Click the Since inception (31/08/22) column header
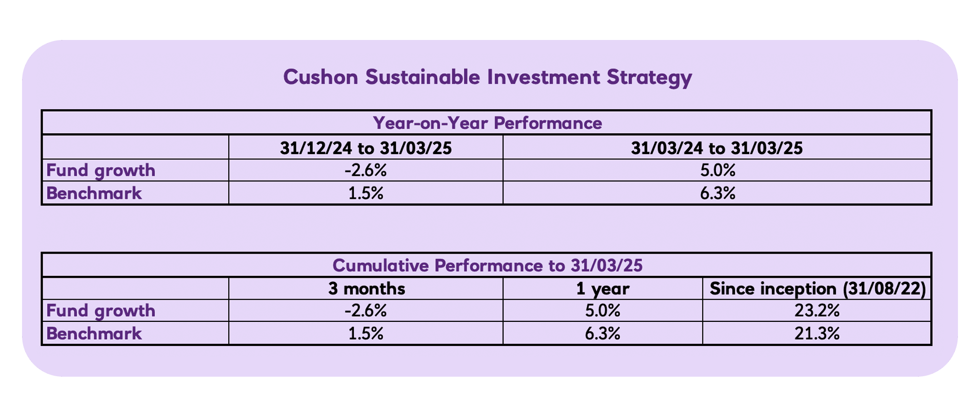The width and height of the screenshot is (980, 410). (x=817, y=289)
